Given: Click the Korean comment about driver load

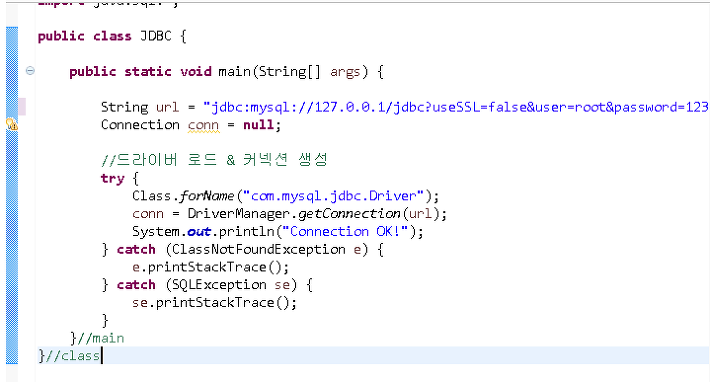Looking at the screenshot, I should (x=214, y=160).
